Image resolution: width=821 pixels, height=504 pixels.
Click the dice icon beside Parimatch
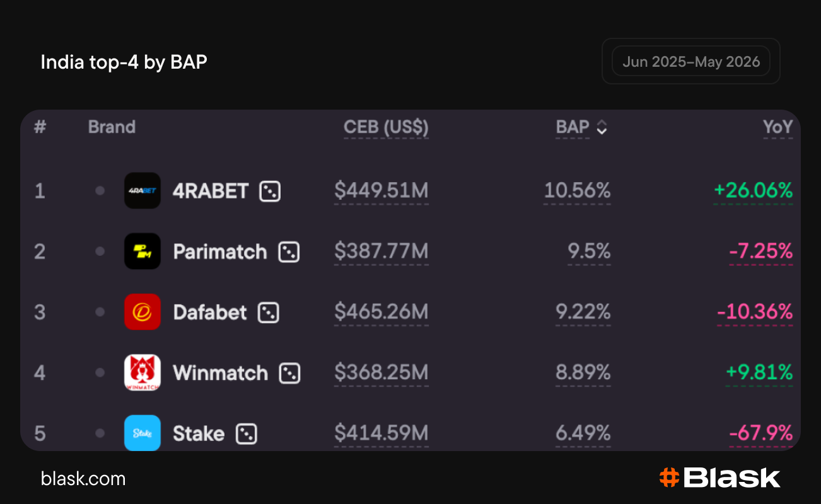(289, 251)
